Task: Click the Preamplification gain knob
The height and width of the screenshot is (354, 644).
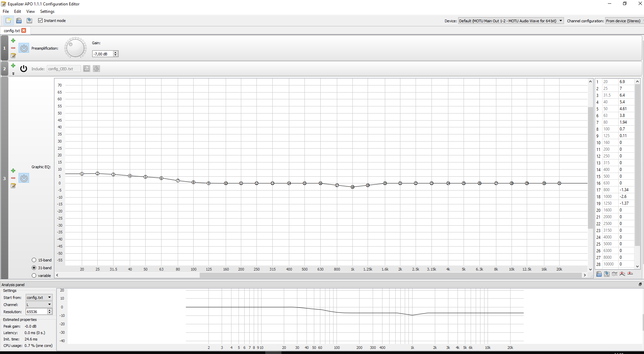Action: click(75, 48)
